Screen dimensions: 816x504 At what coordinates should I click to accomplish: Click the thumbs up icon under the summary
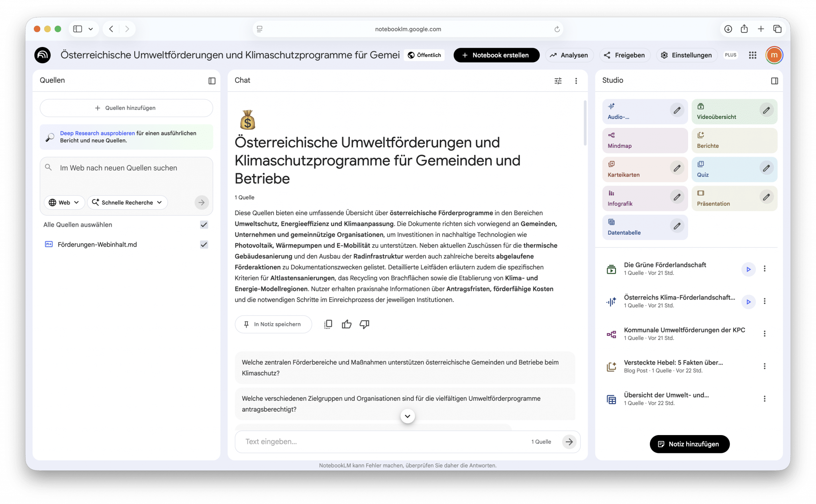pos(346,324)
